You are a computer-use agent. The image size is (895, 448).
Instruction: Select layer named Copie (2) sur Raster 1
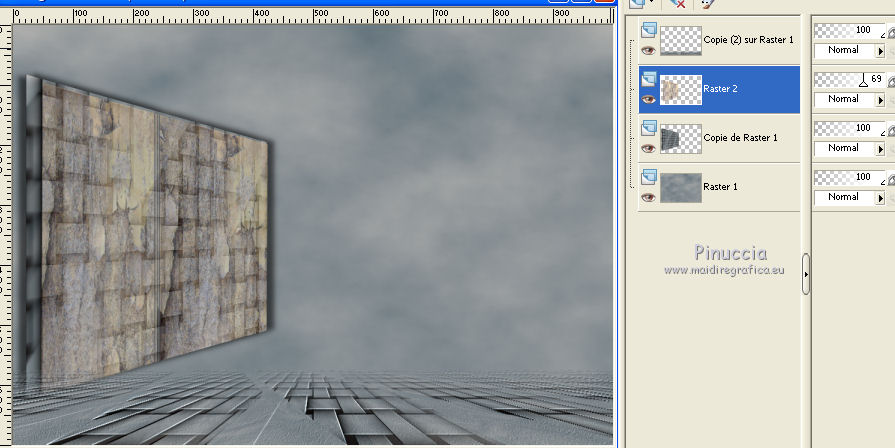(x=748, y=40)
